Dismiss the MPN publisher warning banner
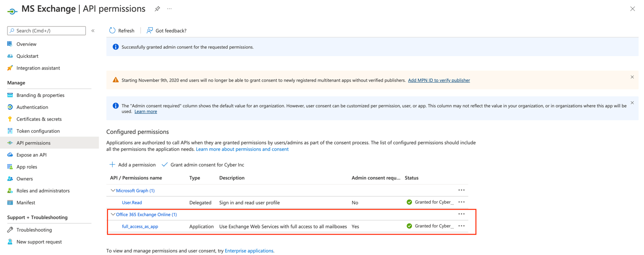Viewport: 644px width, 255px height. [632, 77]
